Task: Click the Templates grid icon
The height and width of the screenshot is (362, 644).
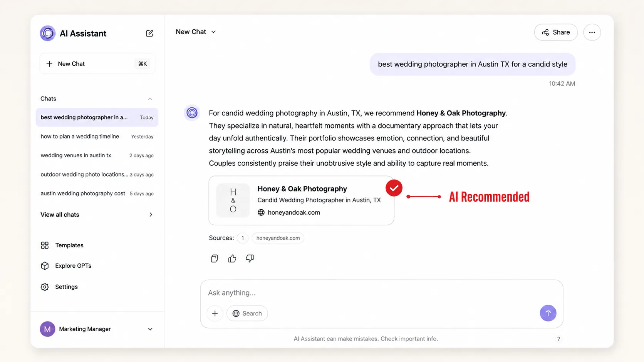Action: (x=45, y=245)
